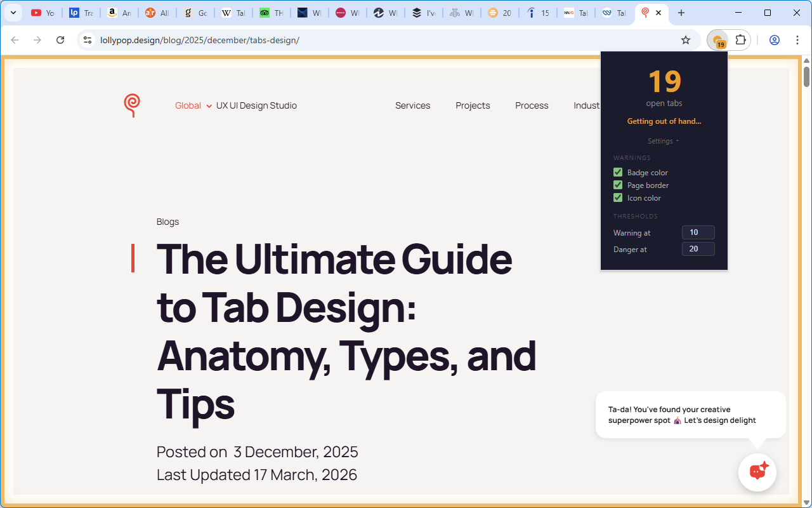The image size is (812, 508).
Task: Click the 'UX UI Design Studio' text
Action: [x=256, y=105]
